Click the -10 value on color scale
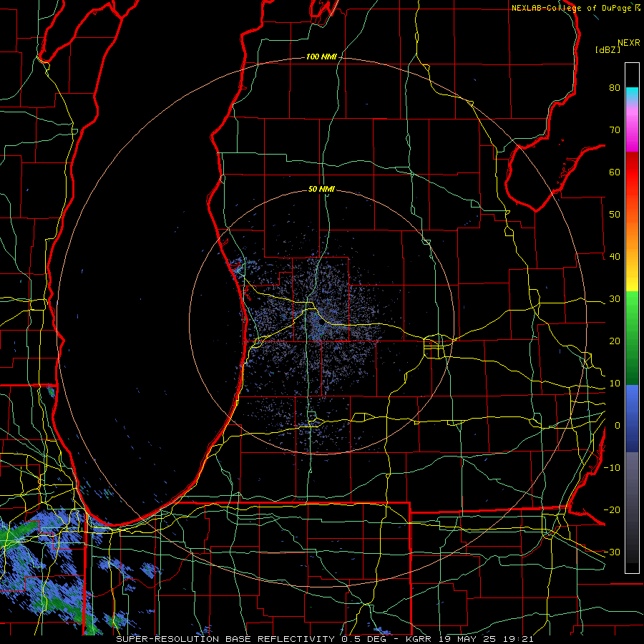The width and height of the screenshot is (644, 644). (x=612, y=468)
